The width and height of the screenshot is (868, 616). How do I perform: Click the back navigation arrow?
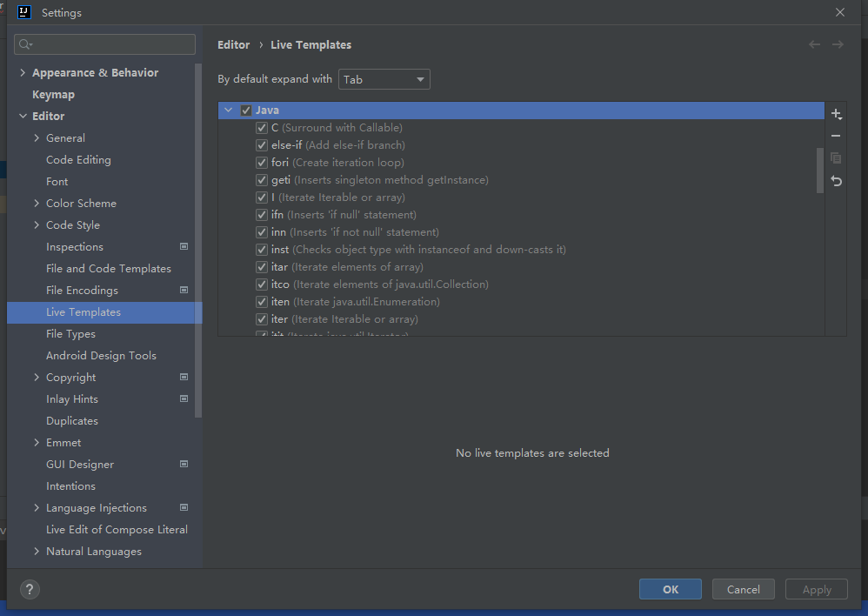814,44
